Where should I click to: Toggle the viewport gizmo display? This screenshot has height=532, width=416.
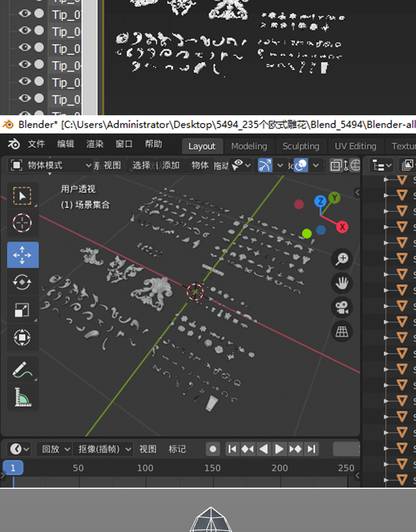click(x=266, y=165)
